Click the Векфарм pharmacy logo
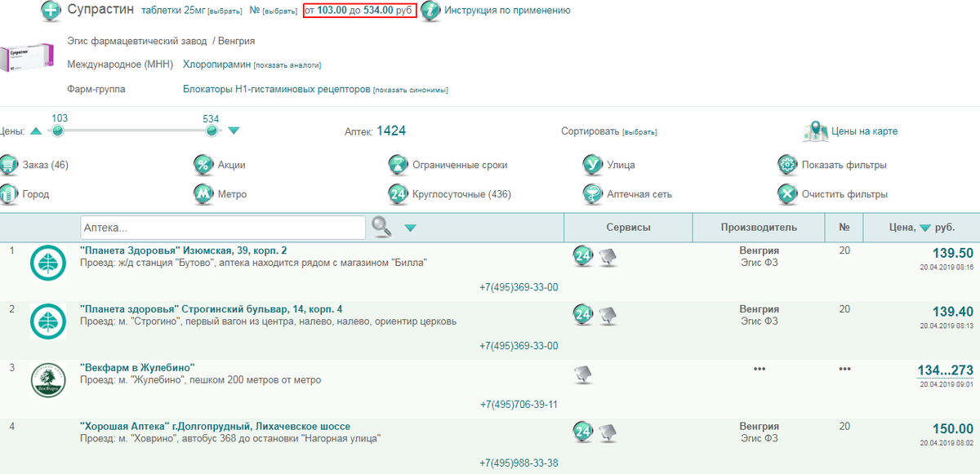The height and width of the screenshot is (474, 980). [48, 380]
